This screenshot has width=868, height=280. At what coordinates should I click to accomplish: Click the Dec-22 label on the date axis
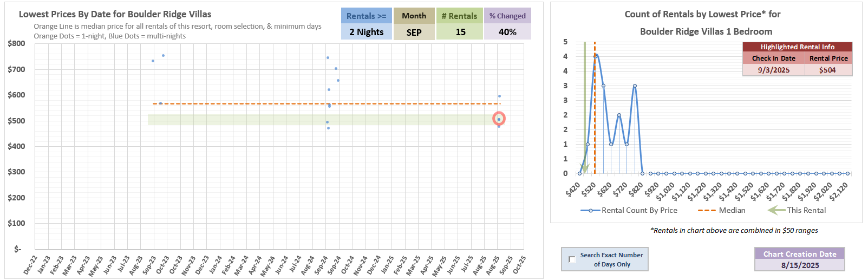tap(30, 265)
